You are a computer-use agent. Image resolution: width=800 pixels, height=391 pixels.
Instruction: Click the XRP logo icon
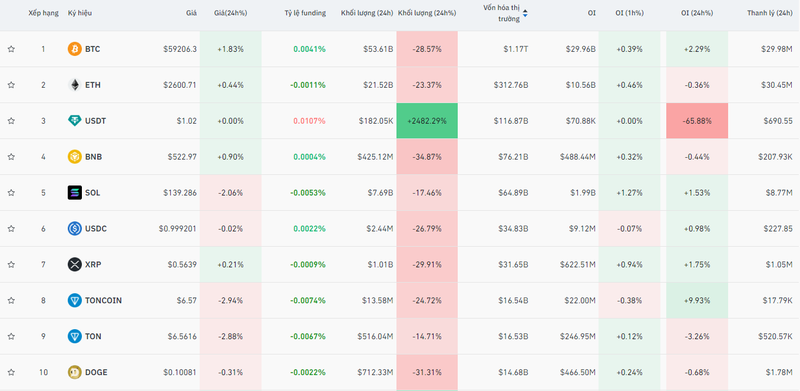tap(74, 264)
